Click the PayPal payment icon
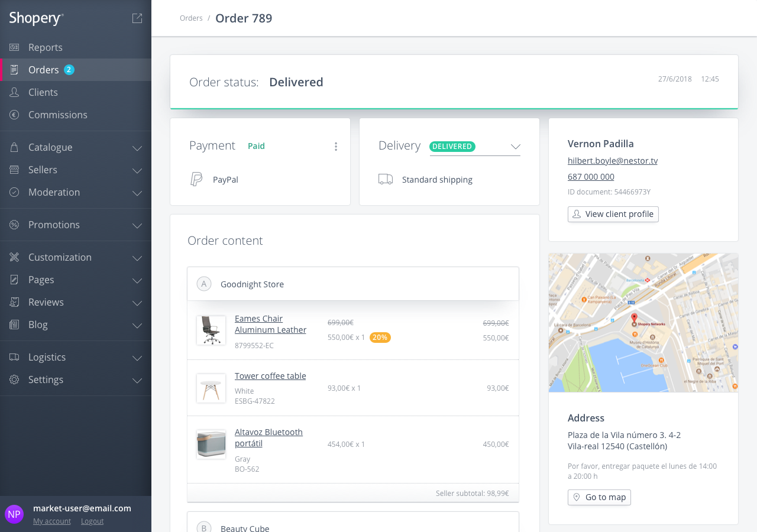This screenshot has width=757, height=532. click(x=196, y=179)
